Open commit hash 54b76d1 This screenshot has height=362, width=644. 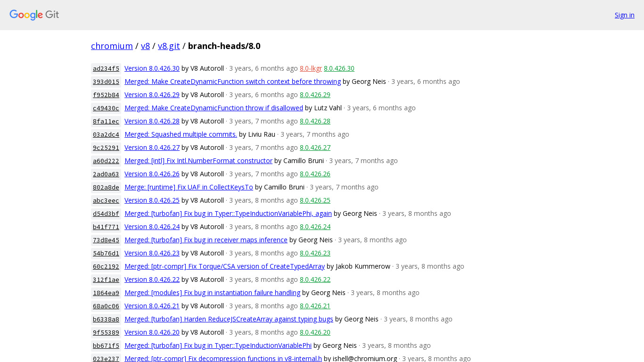tap(106, 253)
